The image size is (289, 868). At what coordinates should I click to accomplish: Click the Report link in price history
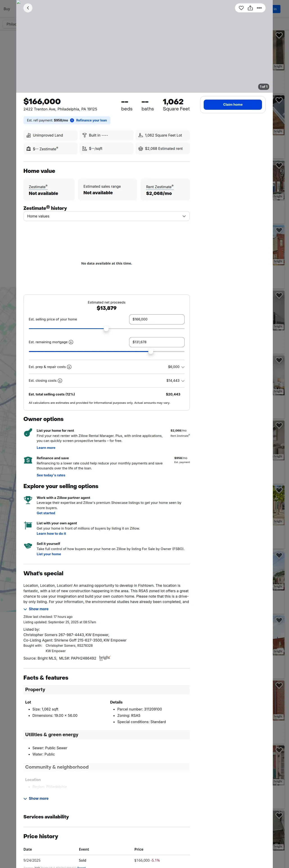(81, 867)
